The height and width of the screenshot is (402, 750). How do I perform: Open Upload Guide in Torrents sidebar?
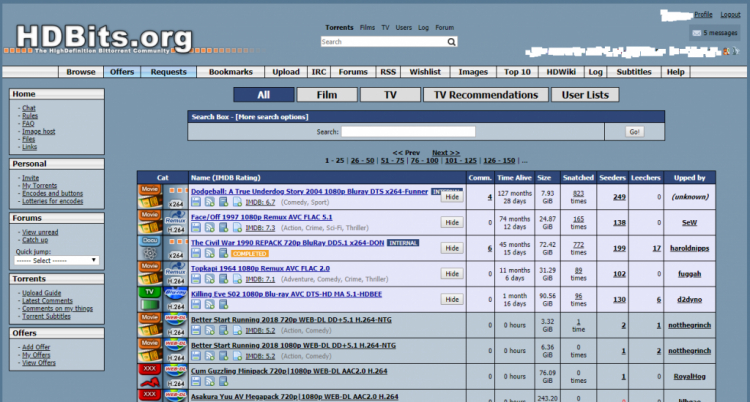pyautogui.click(x=42, y=293)
